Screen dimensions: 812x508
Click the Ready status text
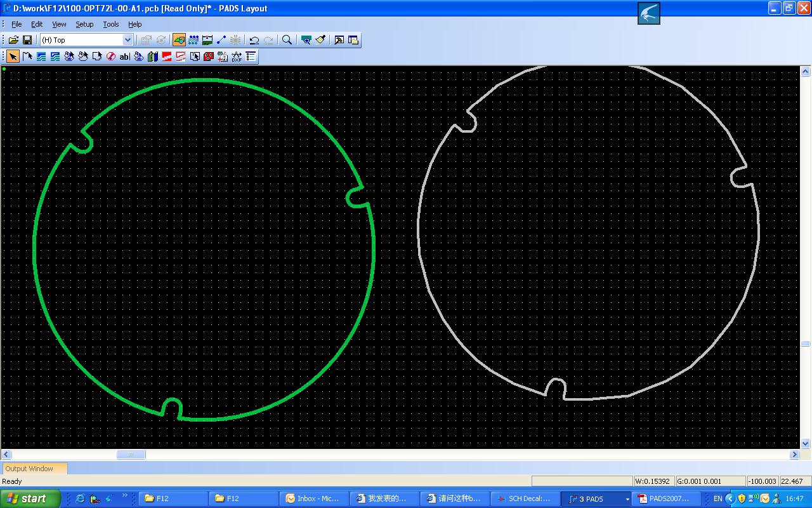tap(12, 481)
